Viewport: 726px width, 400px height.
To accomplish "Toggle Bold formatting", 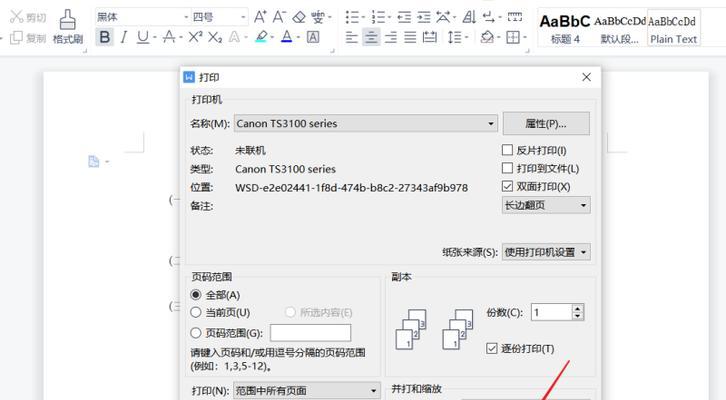I will 105,37.
